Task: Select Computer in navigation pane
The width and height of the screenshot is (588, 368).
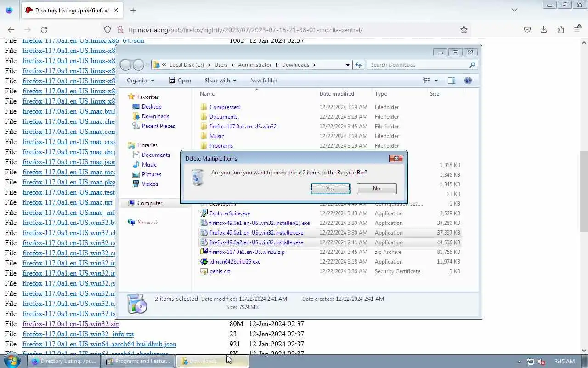Action: (x=150, y=203)
